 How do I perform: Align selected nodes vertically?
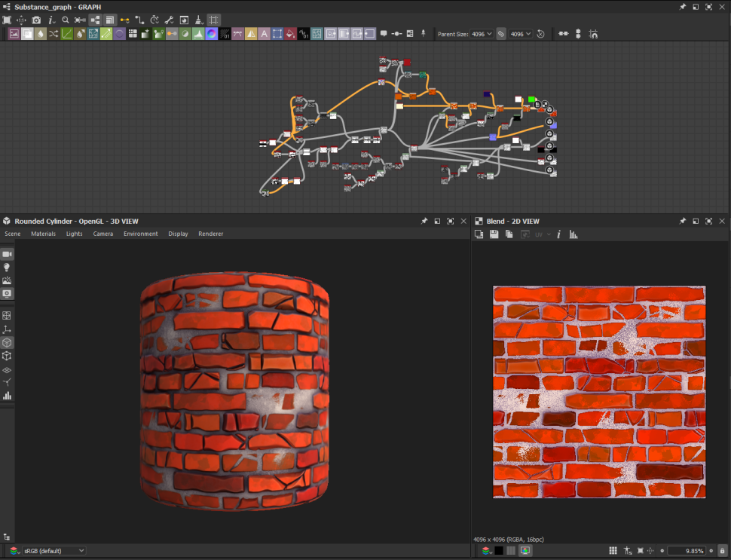click(578, 34)
